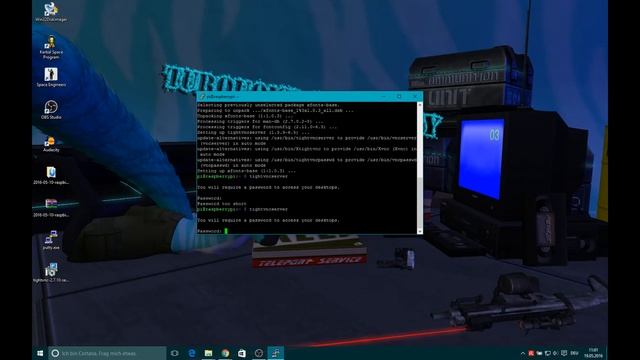Open the Action Center notifications icon
Image resolution: width=640 pixels, height=360 pixels.
point(564,353)
